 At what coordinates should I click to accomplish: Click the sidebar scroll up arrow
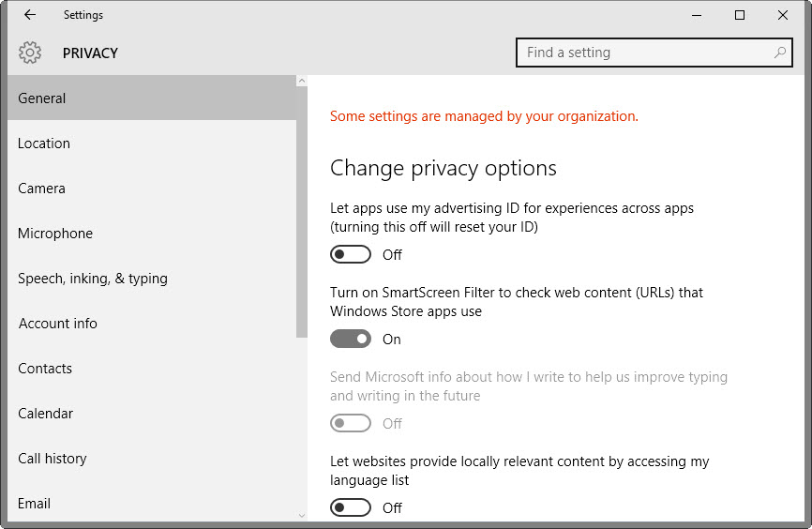[302, 82]
